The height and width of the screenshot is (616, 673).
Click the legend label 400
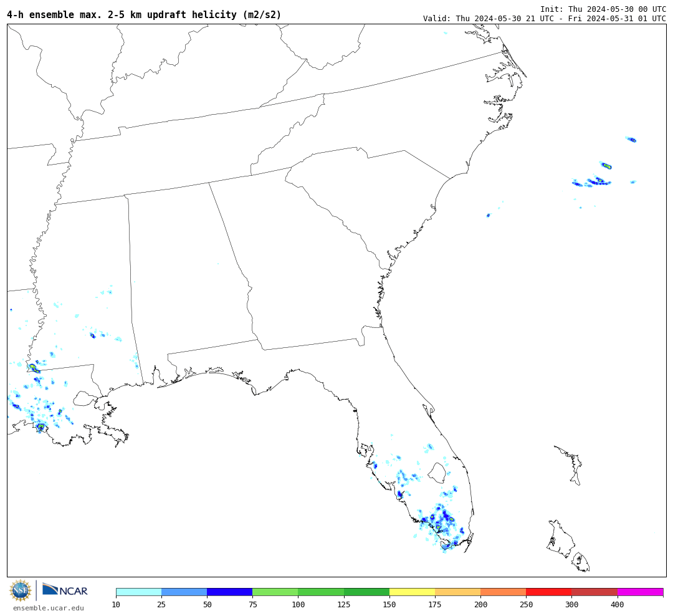(x=617, y=604)
